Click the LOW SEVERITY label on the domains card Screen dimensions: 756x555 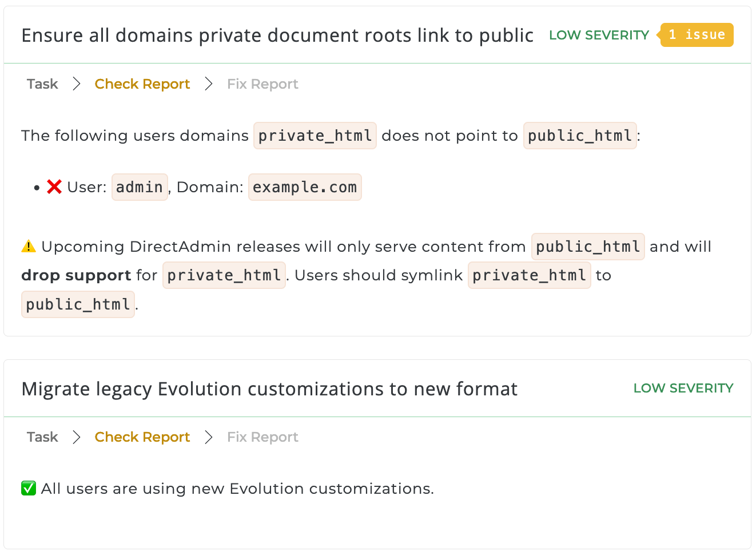pos(599,35)
